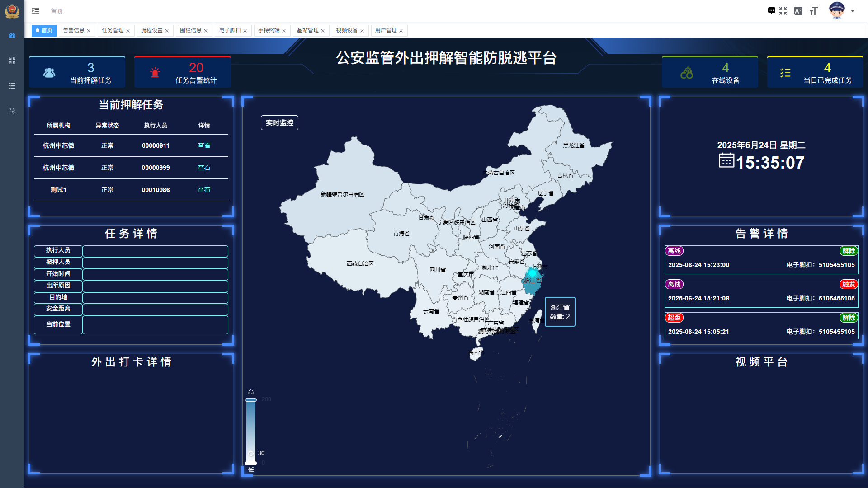
Task: Select the list icon in the left sidebar
Action: (12, 86)
